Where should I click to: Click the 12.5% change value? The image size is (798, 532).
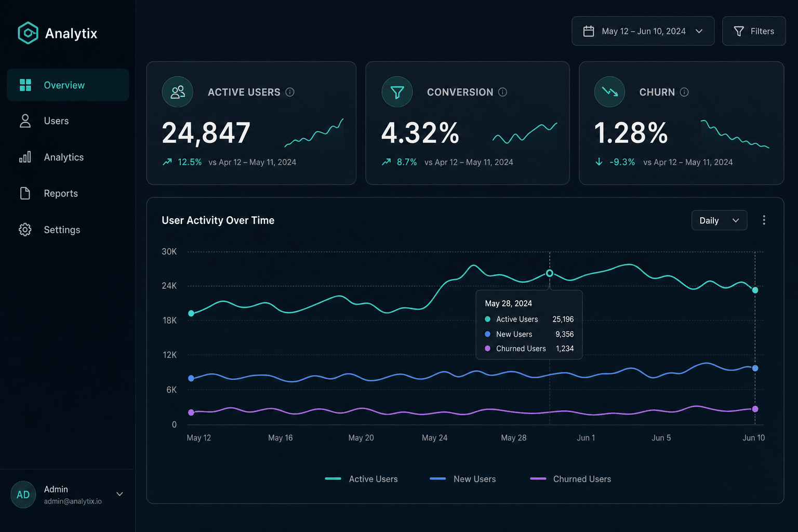(190, 162)
